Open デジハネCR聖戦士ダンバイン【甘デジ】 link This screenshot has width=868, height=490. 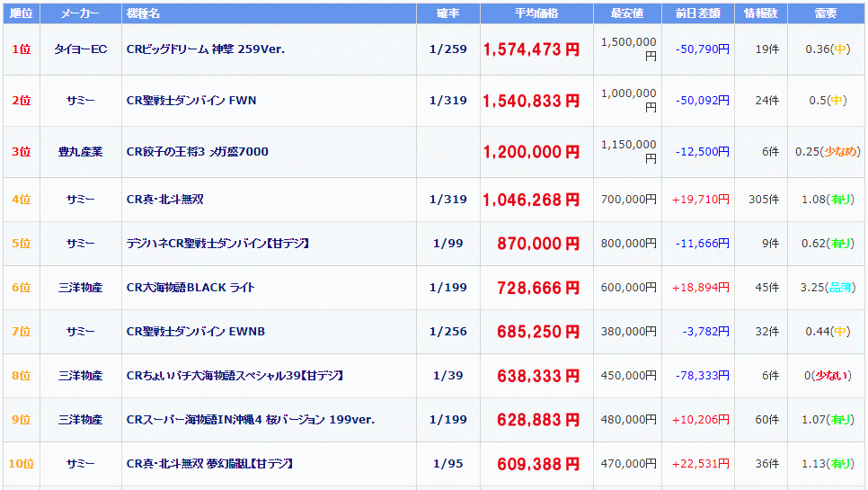point(217,244)
